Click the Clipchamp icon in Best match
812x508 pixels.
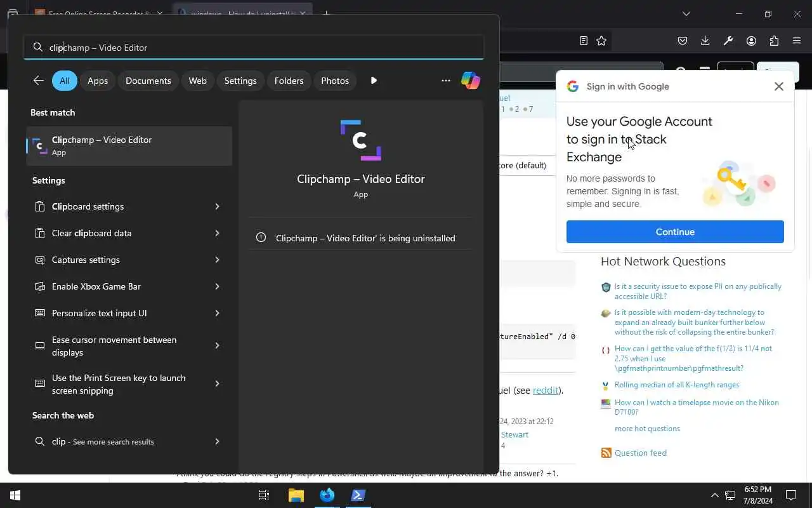[x=39, y=146]
